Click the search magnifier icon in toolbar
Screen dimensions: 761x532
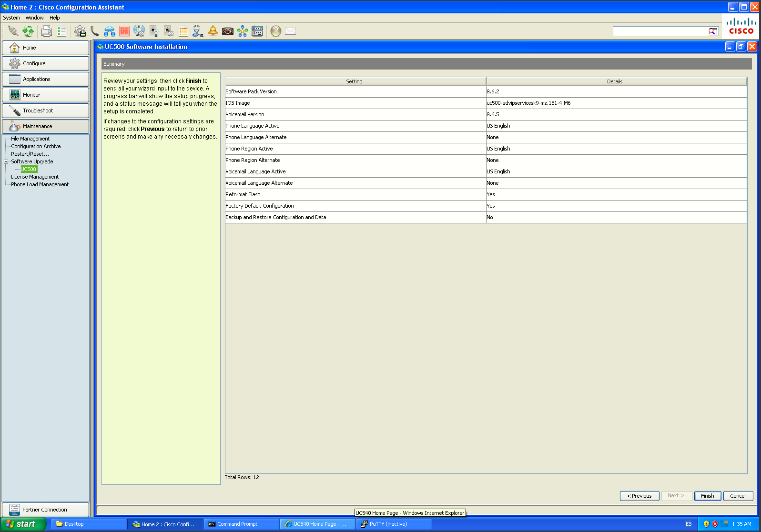pos(713,31)
